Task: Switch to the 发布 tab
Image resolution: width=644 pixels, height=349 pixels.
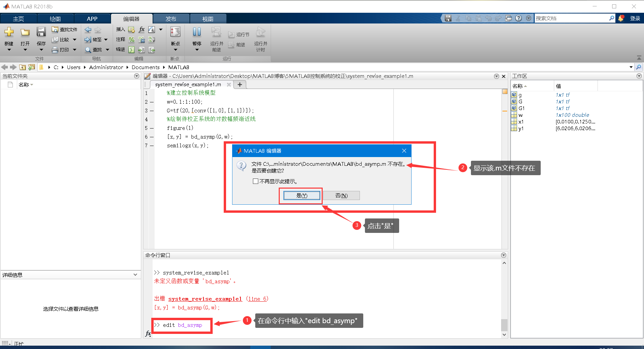Action: pos(171,19)
